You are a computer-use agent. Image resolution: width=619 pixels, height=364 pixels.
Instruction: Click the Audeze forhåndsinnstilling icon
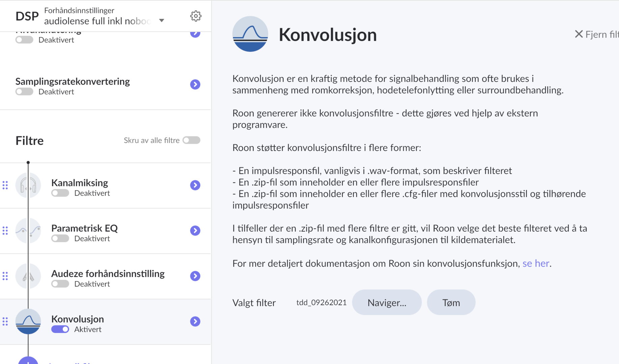click(28, 276)
